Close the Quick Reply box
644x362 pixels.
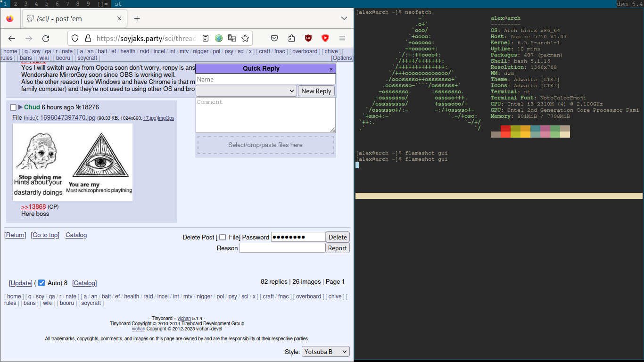point(331,69)
